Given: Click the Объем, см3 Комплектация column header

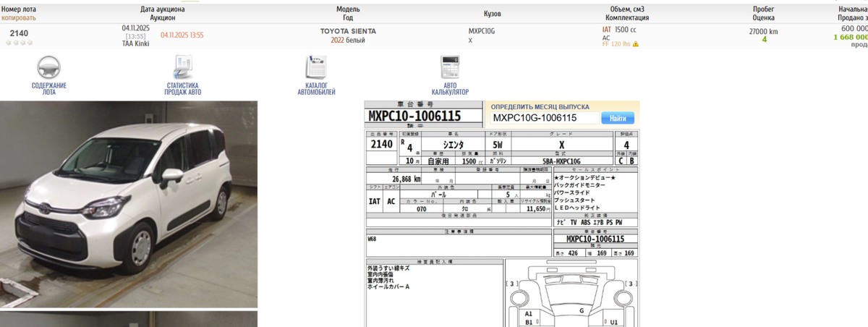Looking at the screenshot, I should 627,13.
